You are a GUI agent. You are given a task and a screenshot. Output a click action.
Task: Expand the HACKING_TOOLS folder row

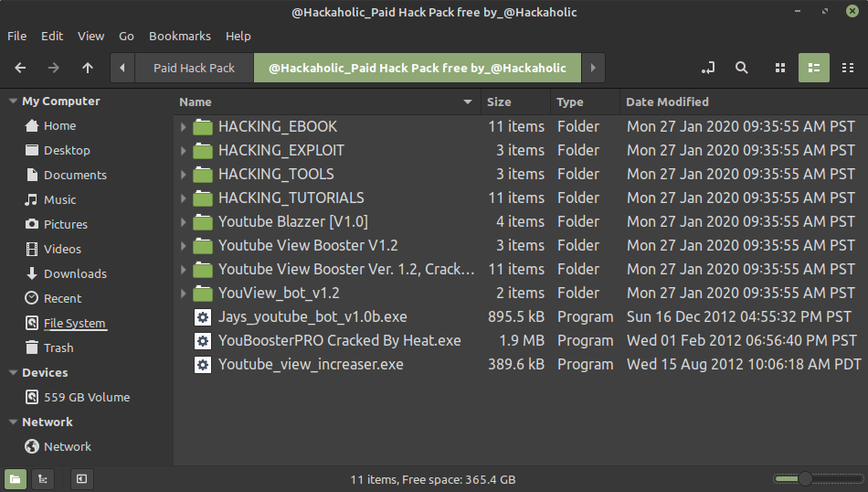click(184, 175)
